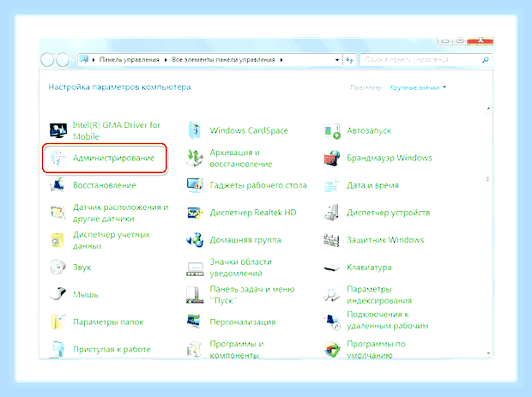This screenshot has height=397, width=532.
Task: Open Параметры папок link text
Action: click(x=108, y=322)
